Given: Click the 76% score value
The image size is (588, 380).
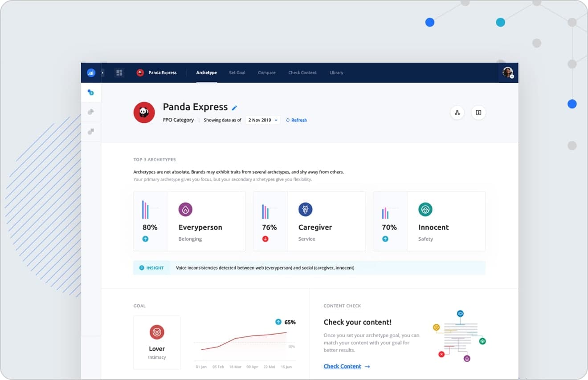Looking at the screenshot, I should point(269,227).
